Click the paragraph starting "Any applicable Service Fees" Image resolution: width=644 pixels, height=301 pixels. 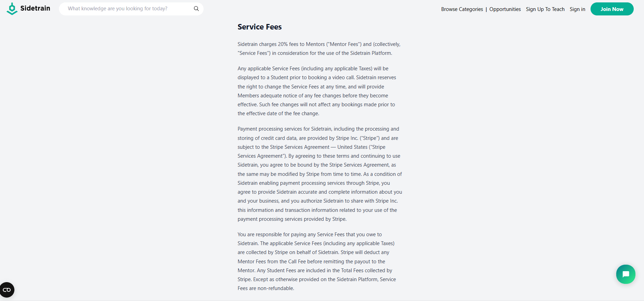click(317, 91)
